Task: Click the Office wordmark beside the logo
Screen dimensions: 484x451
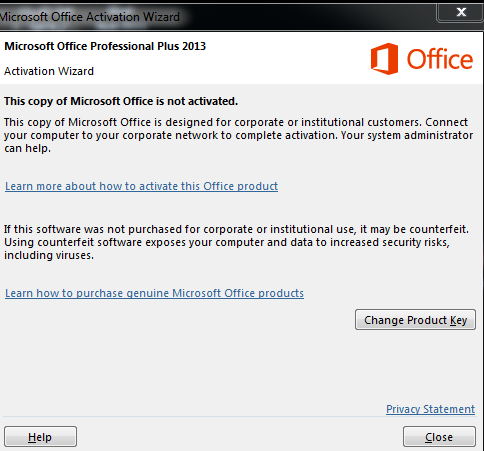Action: [x=440, y=59]
